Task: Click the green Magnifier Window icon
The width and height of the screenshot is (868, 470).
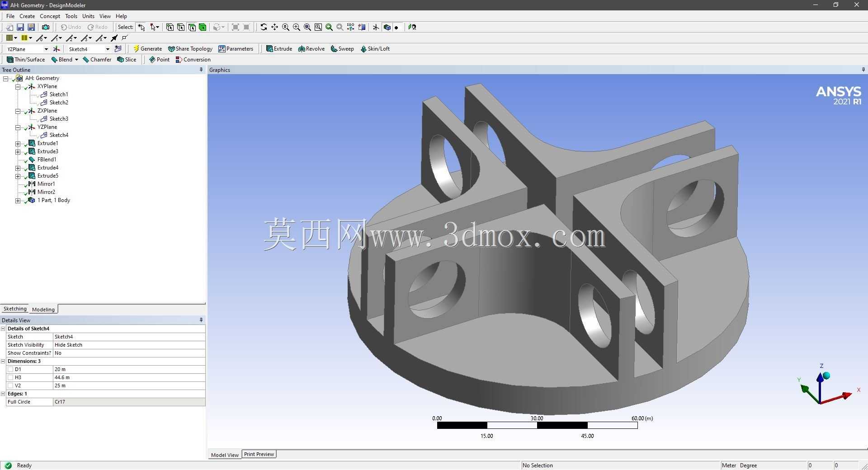Action: [329, 27]
